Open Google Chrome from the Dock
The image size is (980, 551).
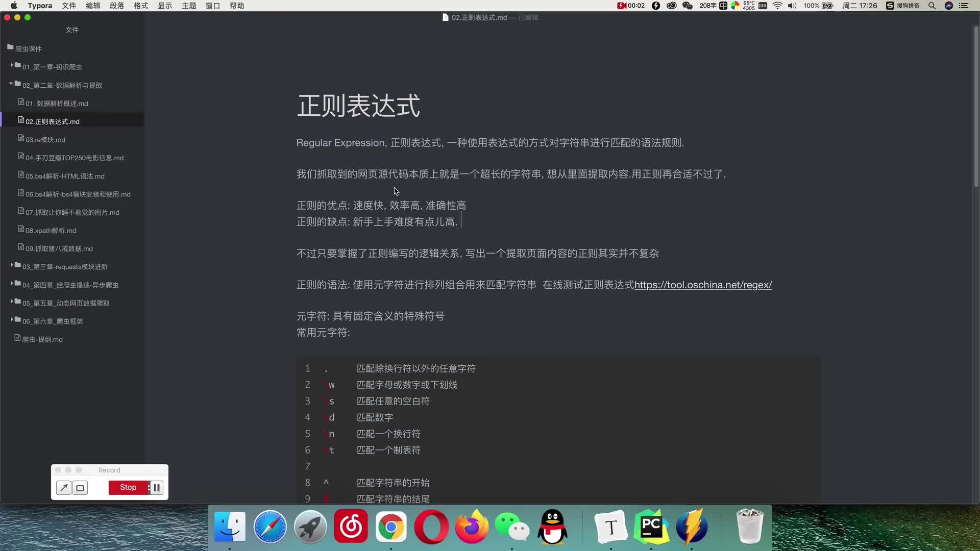tap(391, 527)
